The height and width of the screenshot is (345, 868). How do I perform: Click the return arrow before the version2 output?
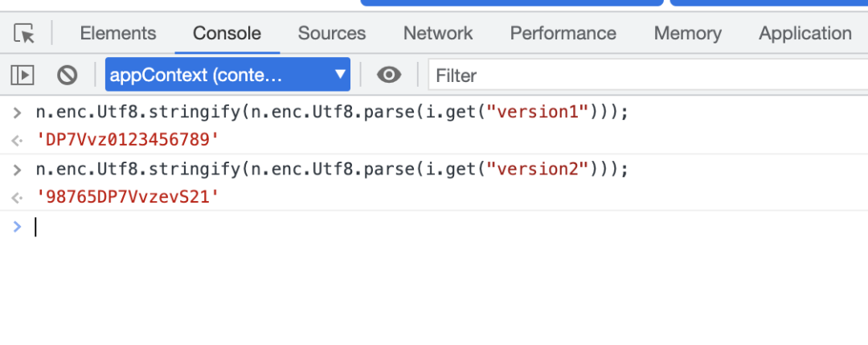click(x=17, y=198)
